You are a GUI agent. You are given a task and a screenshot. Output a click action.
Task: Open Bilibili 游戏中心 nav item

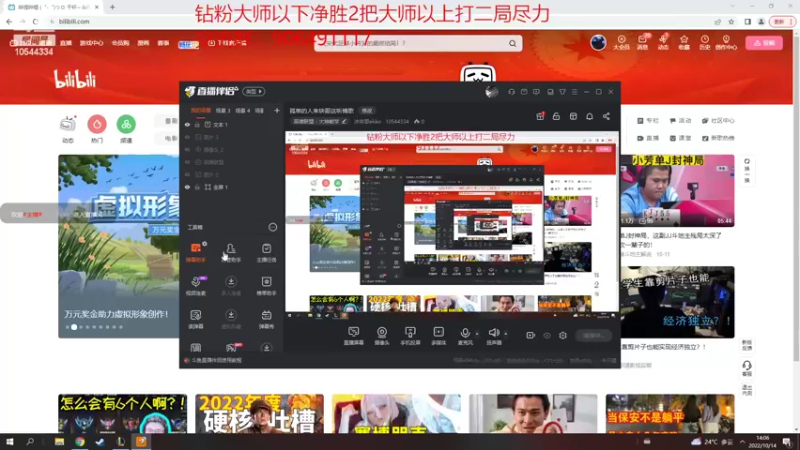pos(91,43)
